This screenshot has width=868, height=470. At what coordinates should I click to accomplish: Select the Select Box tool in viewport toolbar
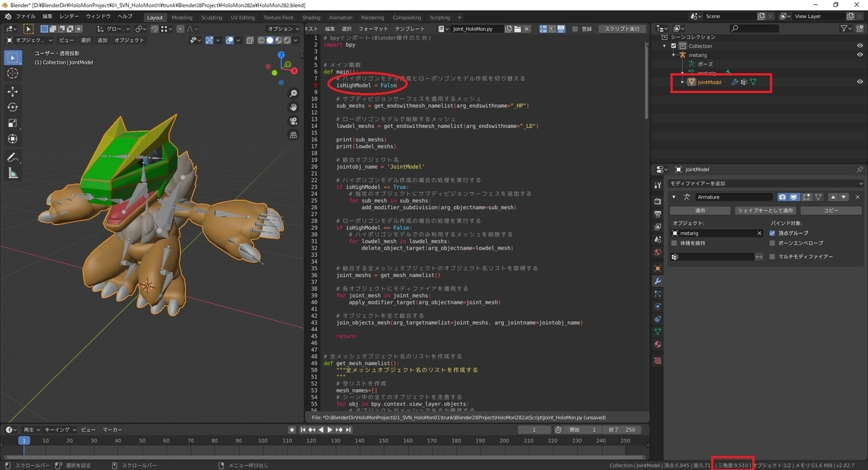pyautogui.click(x=13, y=58)
